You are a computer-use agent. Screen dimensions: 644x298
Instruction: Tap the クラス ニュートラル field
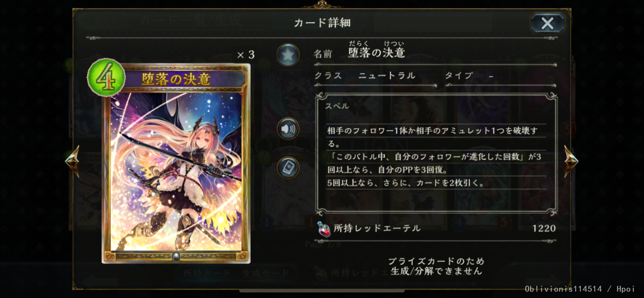point(376,76)
